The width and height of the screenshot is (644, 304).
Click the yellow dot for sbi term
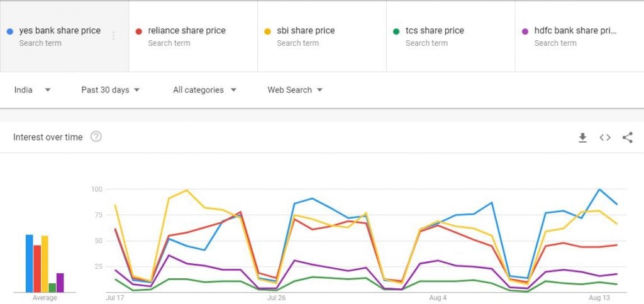pyautogui.click(x=267, y=31)
